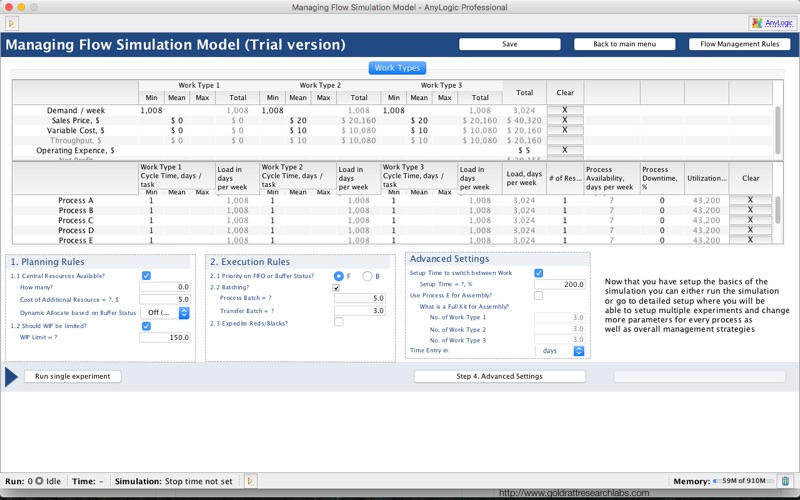Toggle Setup Time to switch checkbox
The image size is (800, 500).
click(538, 273)
